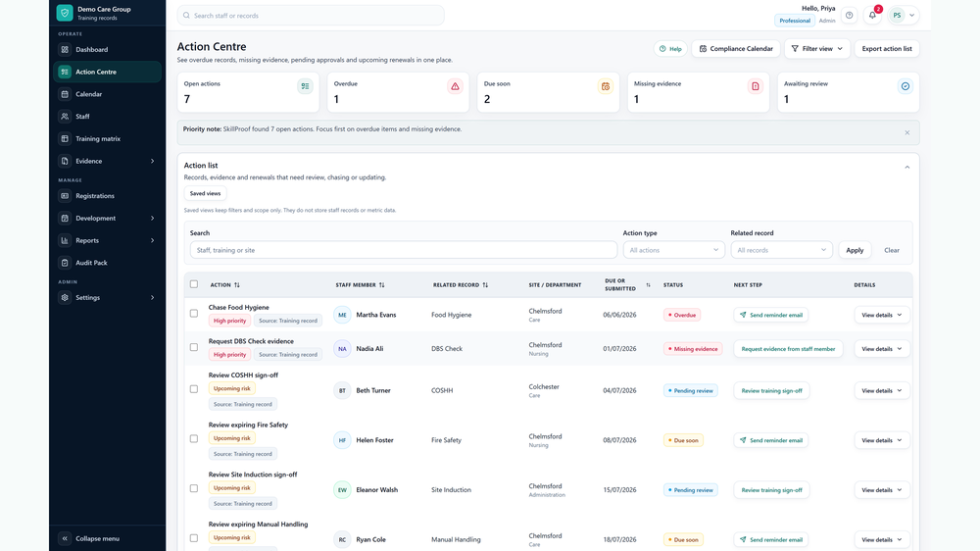The image size is (980, 551).
Task: Expand the Development submenu chevron
Action: [153, 219]
